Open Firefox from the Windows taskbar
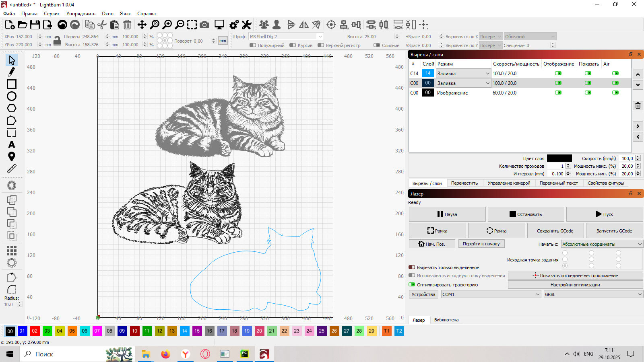The image size is (644, 362). [165, 354]
